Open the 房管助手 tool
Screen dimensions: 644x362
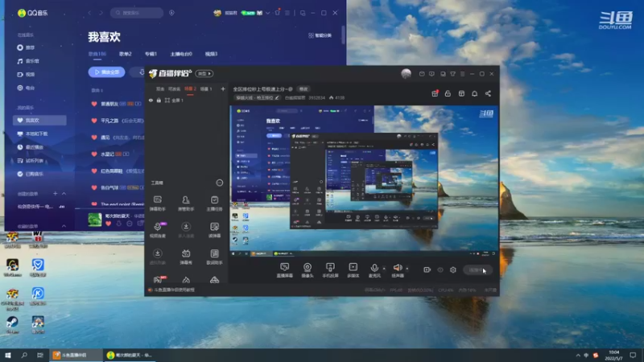point(186,204)
